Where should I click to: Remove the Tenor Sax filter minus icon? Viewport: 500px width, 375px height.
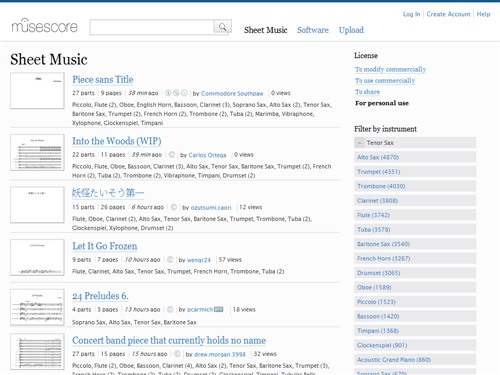(359, 143)
